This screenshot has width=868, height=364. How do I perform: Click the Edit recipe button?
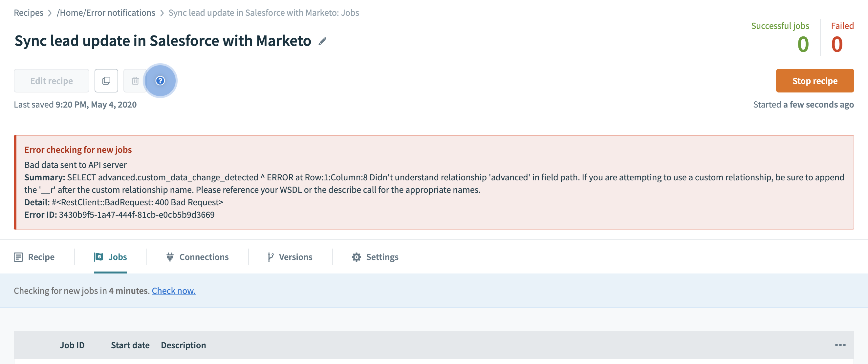click(52, 81)
